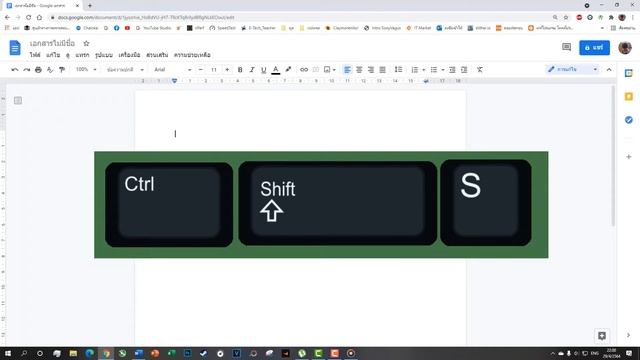The width and height of the screenshot is (640, 360).
Task: Open the paragraph style dropdown
Action: click(x=125, y=70)
